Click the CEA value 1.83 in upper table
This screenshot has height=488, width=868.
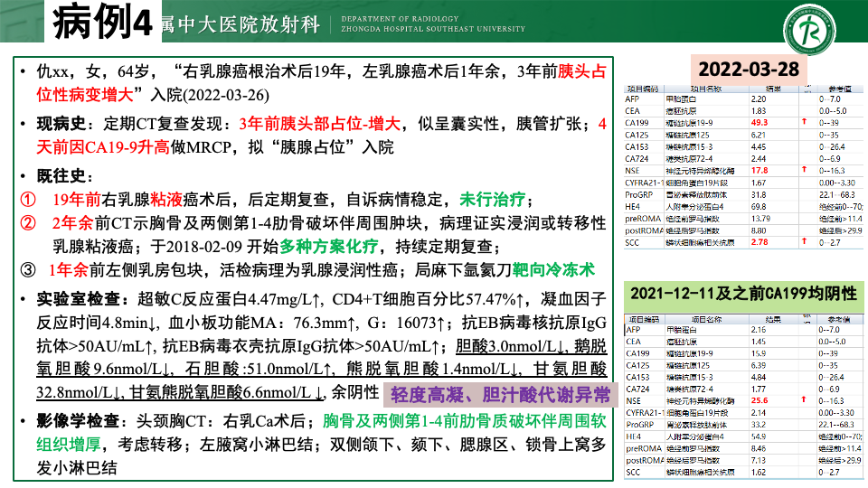click(759, 110)
